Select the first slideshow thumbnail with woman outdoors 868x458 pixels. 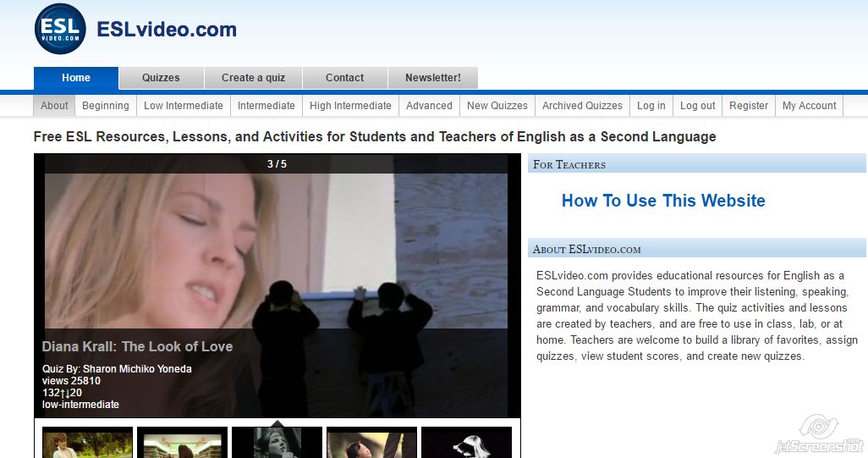pyautogui.click(x=87, y=443)
